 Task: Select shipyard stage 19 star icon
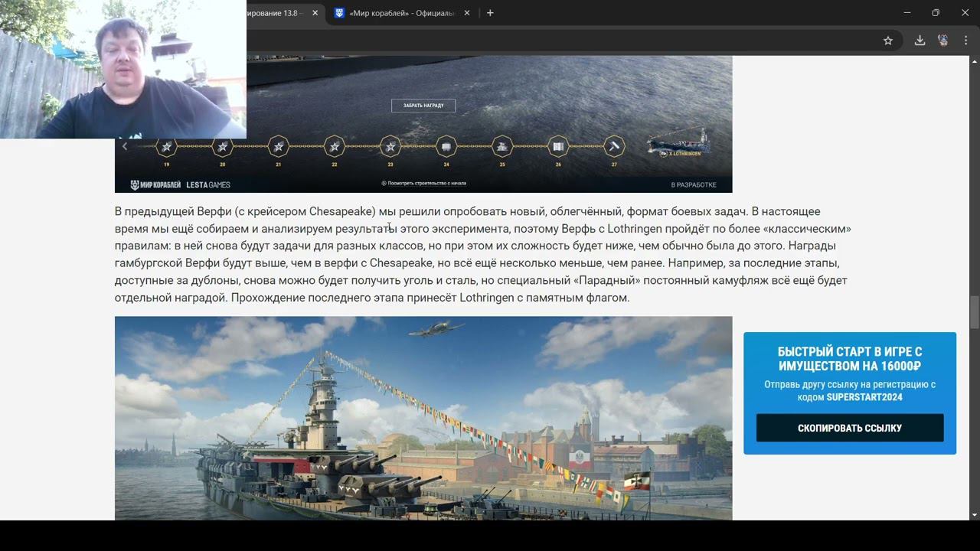pyautogui.click(x=167, y=146)
